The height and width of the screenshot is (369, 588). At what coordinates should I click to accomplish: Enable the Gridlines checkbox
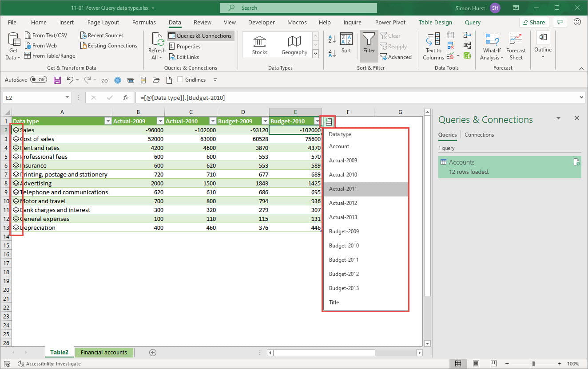coord(180,80)
